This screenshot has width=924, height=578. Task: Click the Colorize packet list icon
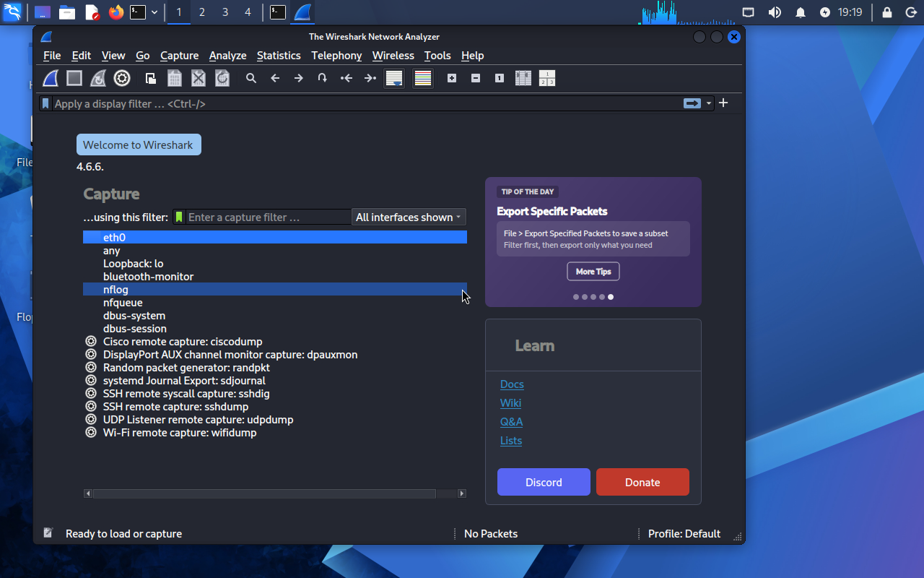pos(423,78)
